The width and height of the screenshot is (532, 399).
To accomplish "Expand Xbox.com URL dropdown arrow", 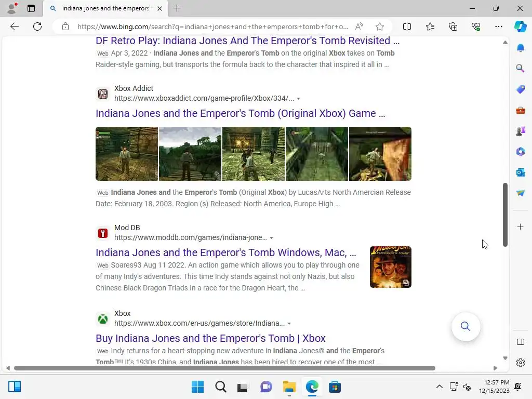I will tap(289, 324).
